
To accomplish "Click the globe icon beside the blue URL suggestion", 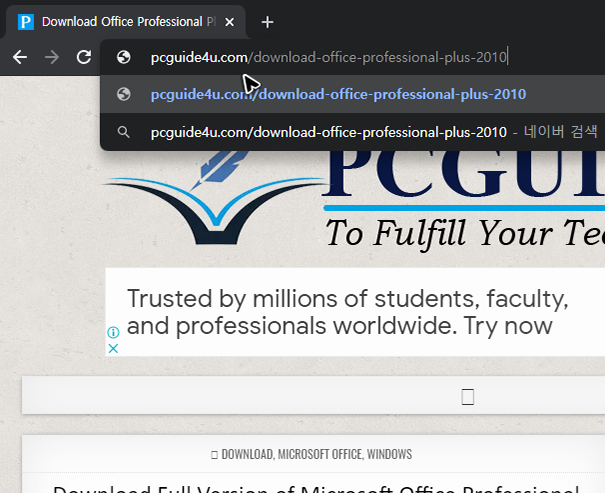I will pos(123,94).
